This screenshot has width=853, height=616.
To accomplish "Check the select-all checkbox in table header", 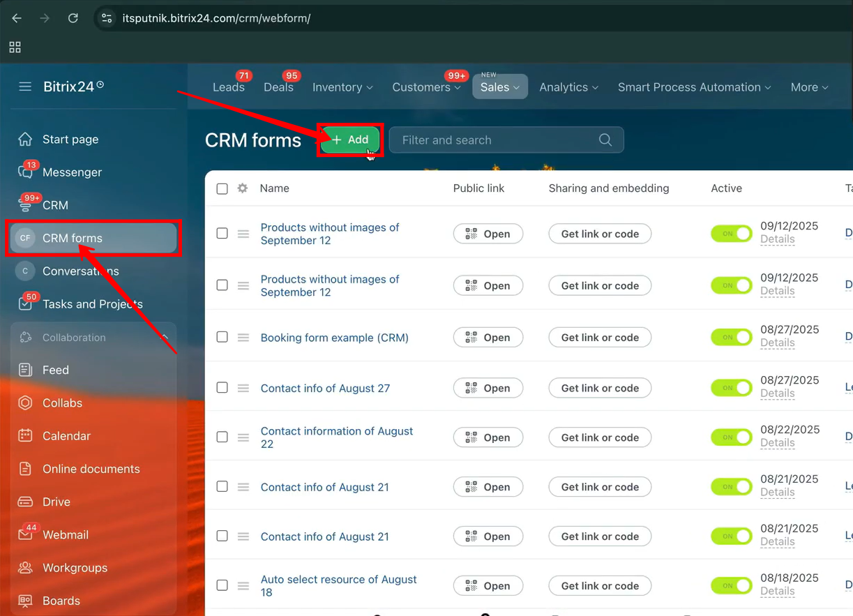I will (x=222, y=188).
